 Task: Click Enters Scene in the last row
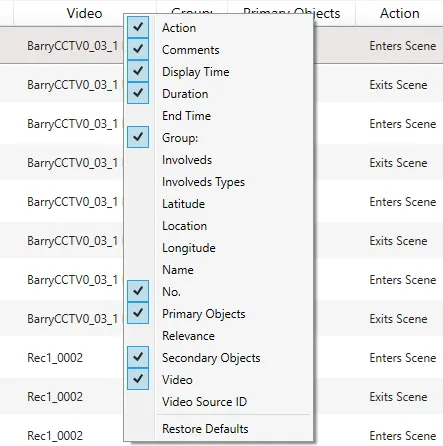click(x=403, y=436)
